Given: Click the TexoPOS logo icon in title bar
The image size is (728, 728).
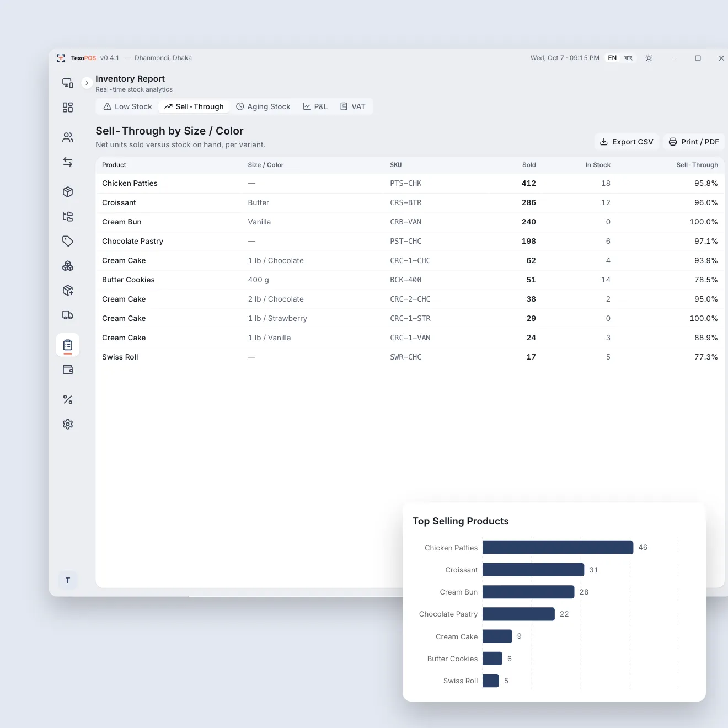Looking at the screenshot, I should tap(61, 58).
